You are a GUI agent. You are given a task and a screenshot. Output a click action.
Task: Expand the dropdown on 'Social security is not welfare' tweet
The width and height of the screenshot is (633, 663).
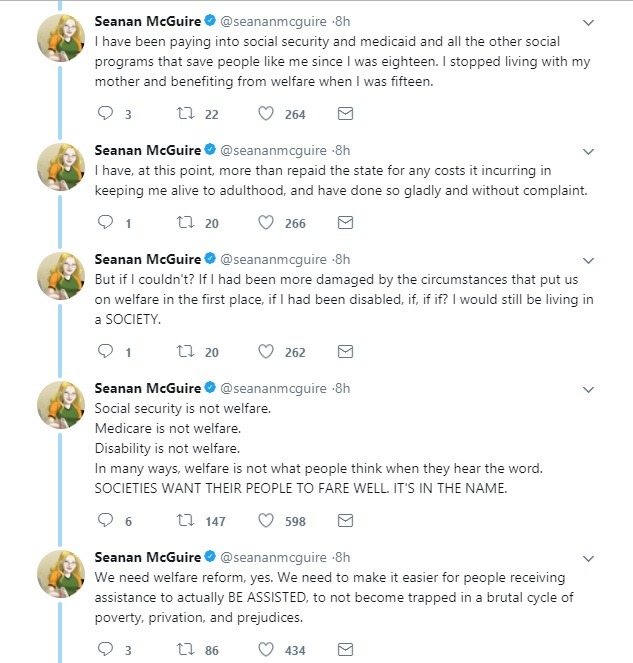click(589, 390)
